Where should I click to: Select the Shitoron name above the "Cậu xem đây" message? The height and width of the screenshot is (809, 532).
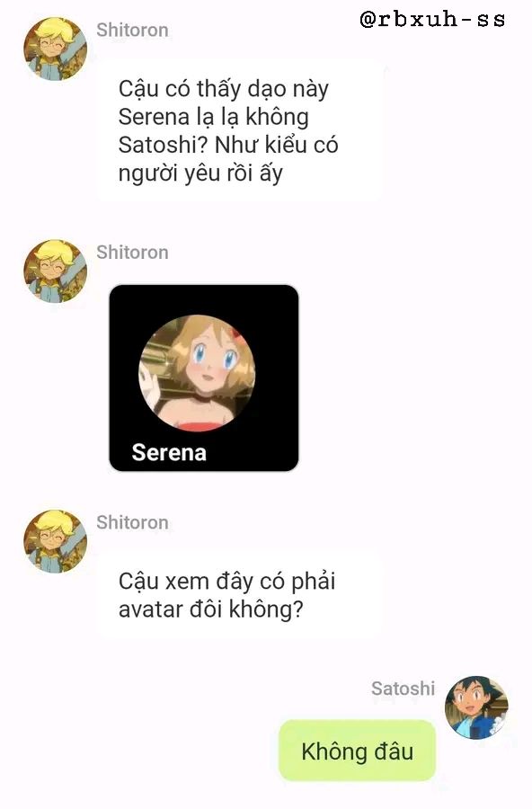133,522
